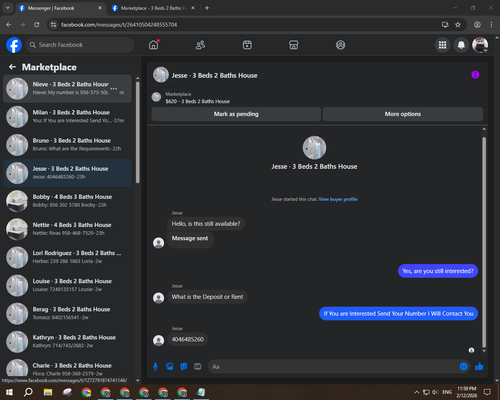Click the listing thumbnail beside $620 listing
Image resolution: width=500 pixels, height=400 pixels.
pyautogui.click(x=156, y=97)
